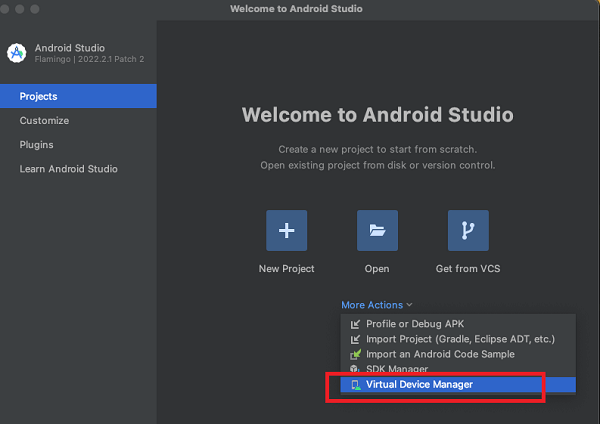The image size is (600, 424).
Task: Click the Flamingo | 2022.2.1 Patch 2 version text
Action: click(x=90, y=59)
